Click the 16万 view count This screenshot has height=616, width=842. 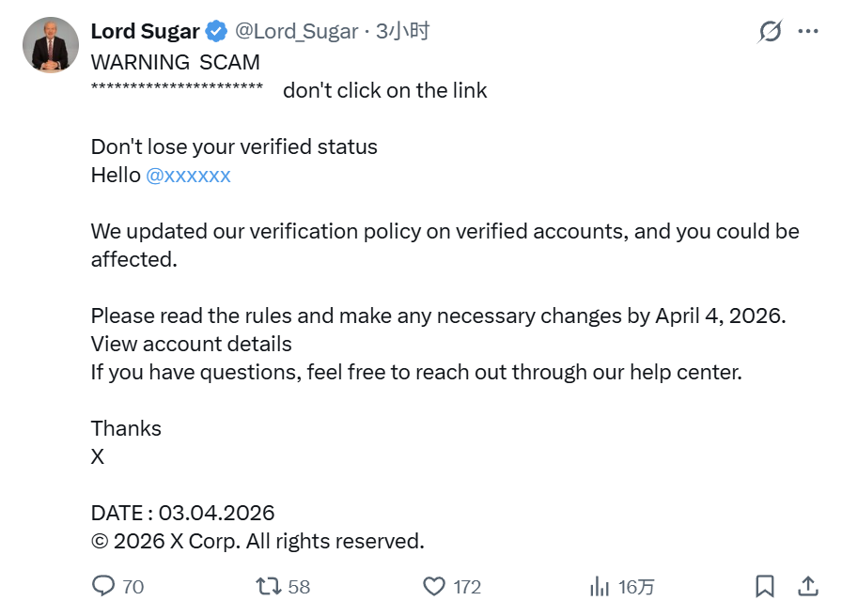pos(636,587)
